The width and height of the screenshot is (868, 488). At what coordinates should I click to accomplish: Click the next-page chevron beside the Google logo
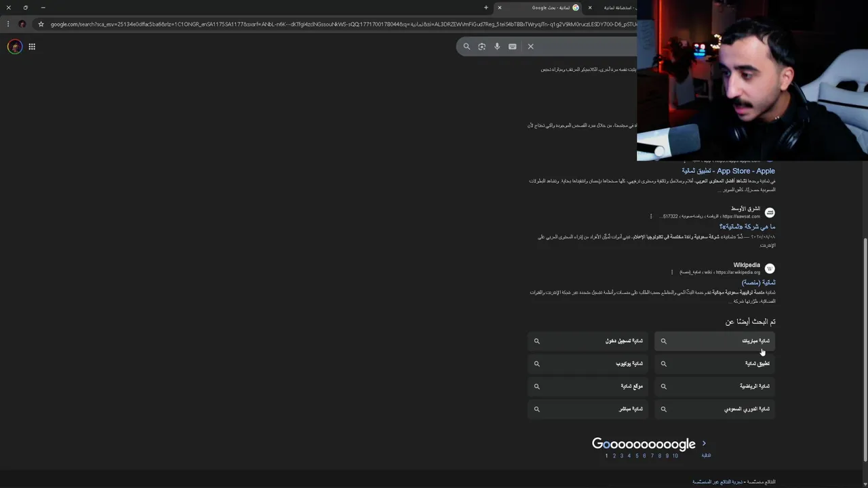[704, 443]
